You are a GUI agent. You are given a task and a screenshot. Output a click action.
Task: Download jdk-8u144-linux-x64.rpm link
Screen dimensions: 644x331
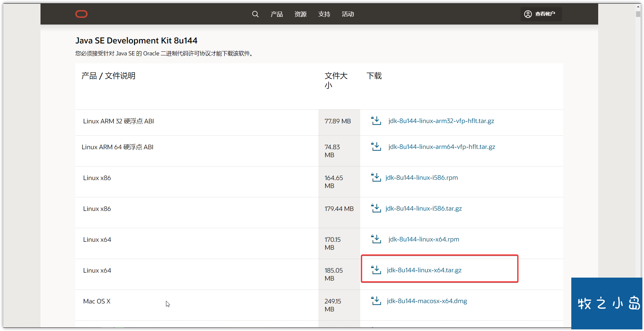coord(424,239)
